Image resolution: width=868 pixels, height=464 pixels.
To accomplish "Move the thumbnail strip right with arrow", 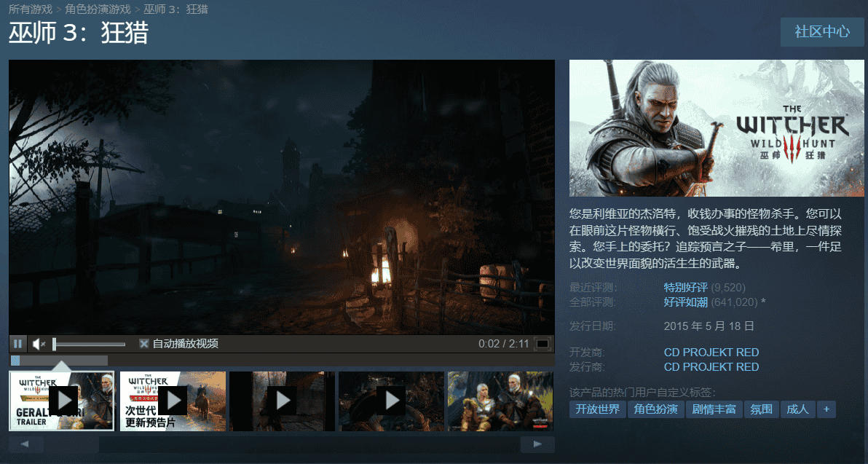I will (537, 444).
